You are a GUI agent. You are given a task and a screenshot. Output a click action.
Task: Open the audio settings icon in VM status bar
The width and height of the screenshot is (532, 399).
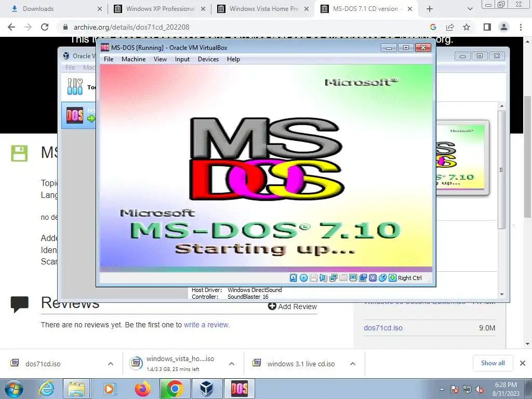pos(323,278)
